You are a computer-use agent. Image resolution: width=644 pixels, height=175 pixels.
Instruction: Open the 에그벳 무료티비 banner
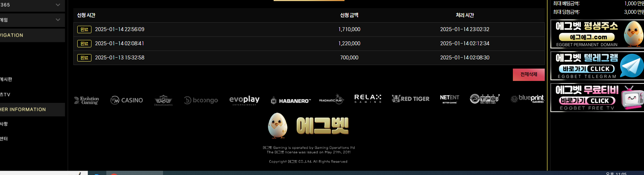[597, 98]
